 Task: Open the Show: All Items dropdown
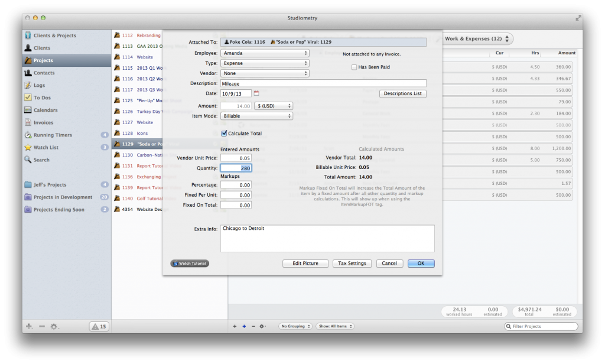[x=335, y=326]
